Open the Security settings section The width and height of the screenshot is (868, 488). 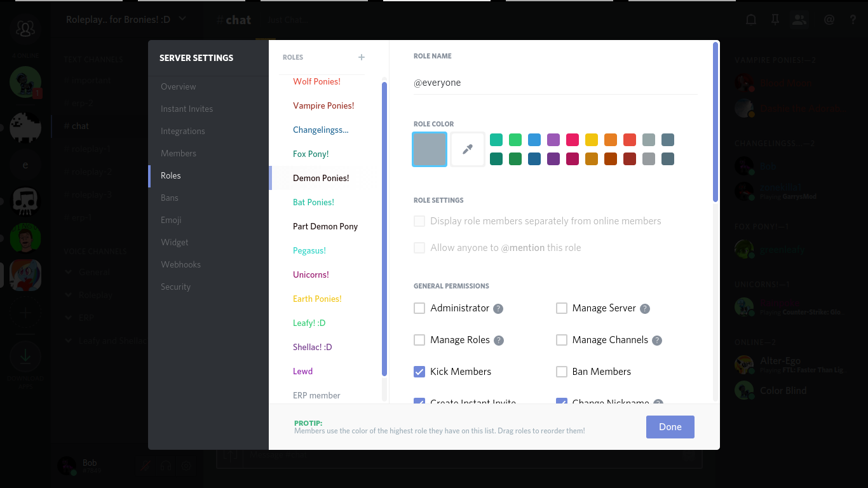tap(208, 287)
